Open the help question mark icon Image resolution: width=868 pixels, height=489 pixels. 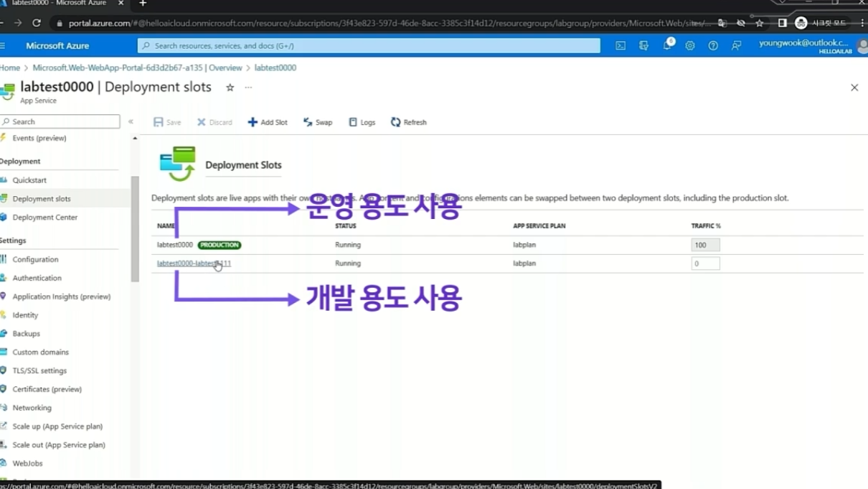713,45
